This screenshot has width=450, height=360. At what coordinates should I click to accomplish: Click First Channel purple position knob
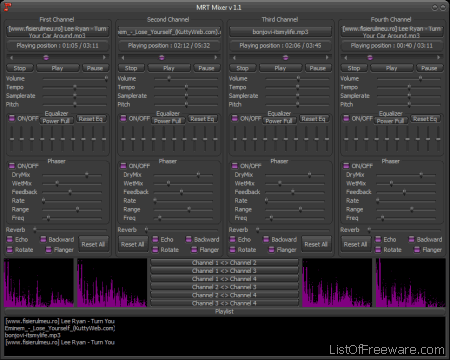point(46,58)
